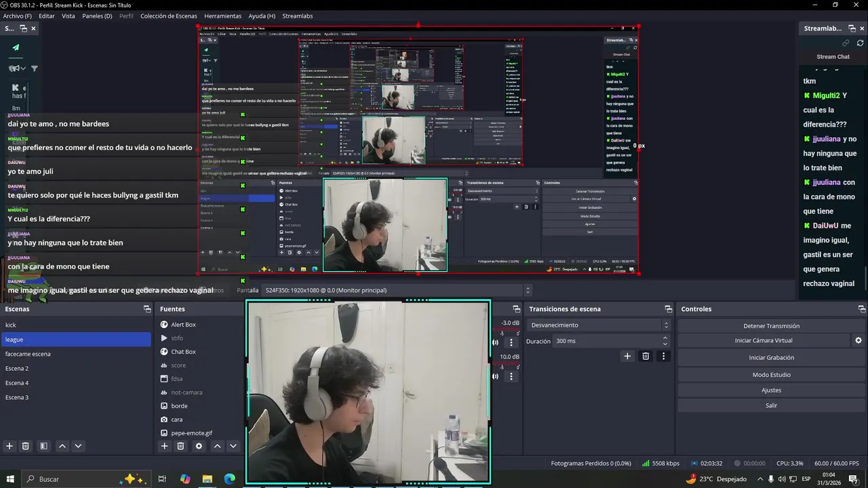The width and height of the screenshot is (868, 488).
Task: Open the Ayuda menu
Action: (262, 16)
